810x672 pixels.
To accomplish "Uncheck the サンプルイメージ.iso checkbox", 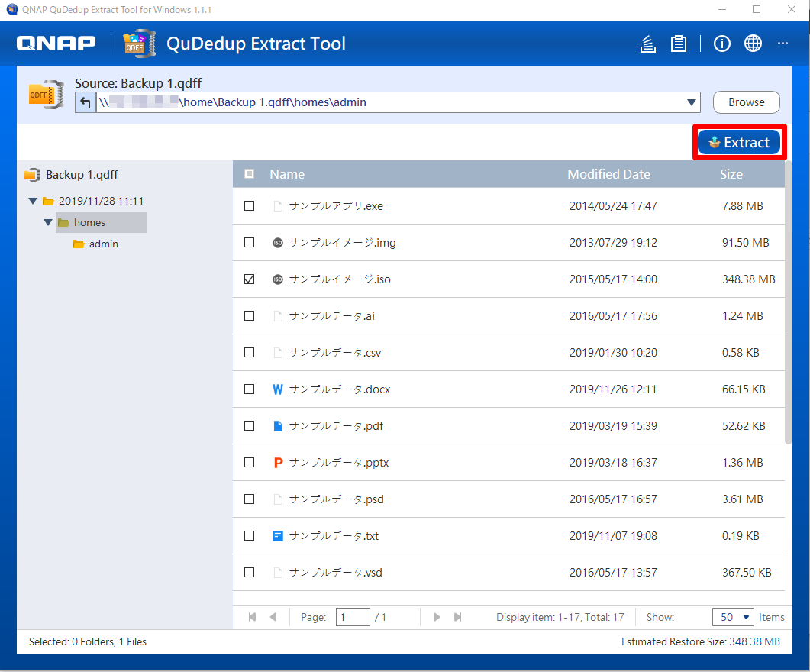I will click(249, 279).
